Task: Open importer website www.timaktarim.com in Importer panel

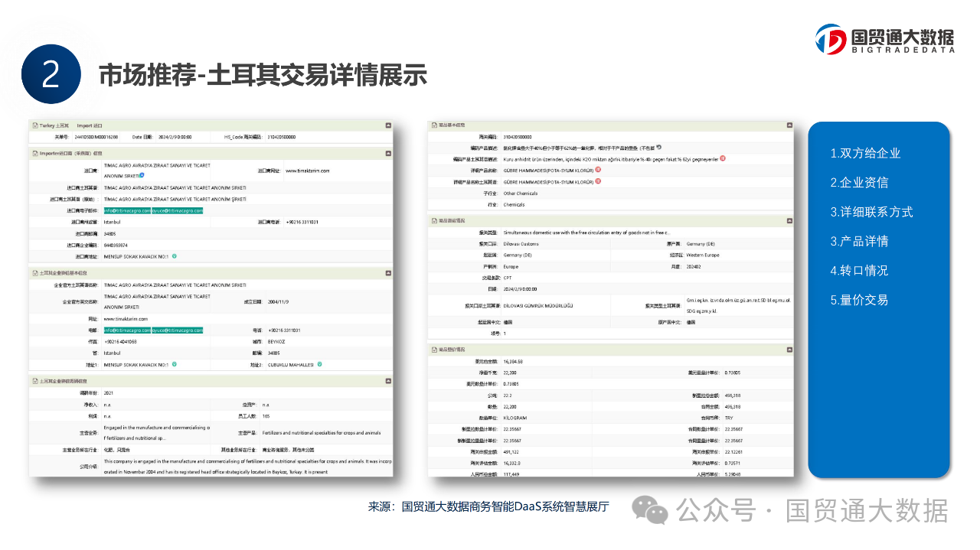Action: pyautogui.click(x=307, y=171)
